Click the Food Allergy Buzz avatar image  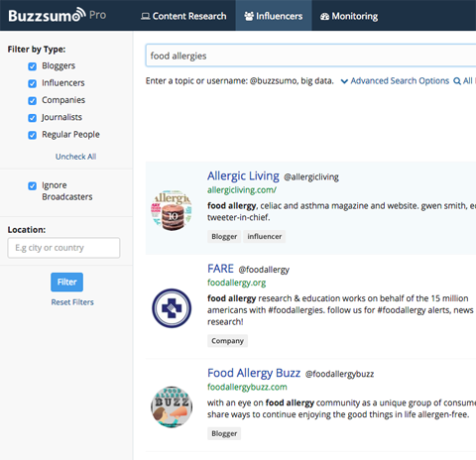[x=172, y=407]
